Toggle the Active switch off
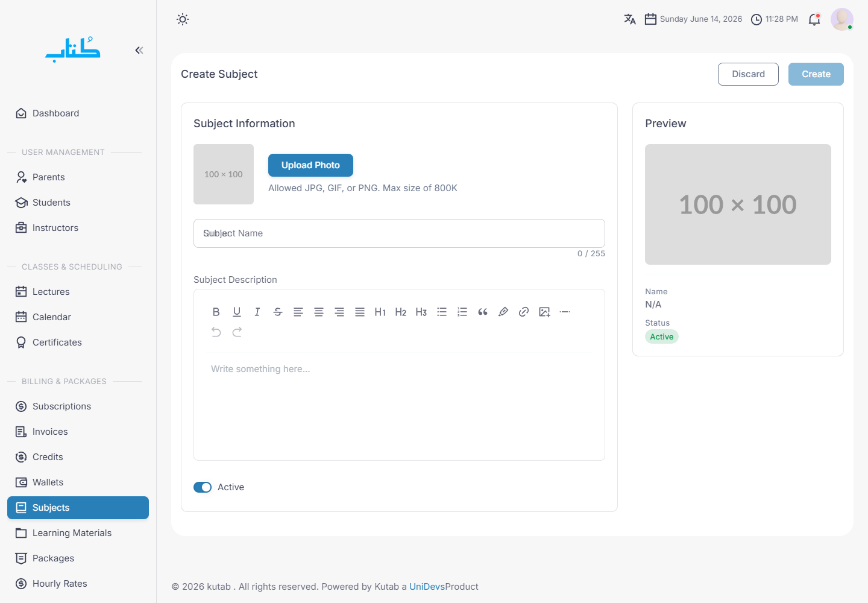Image resolution: width=868 pixels, height=603 pixels. click(203, 487)
